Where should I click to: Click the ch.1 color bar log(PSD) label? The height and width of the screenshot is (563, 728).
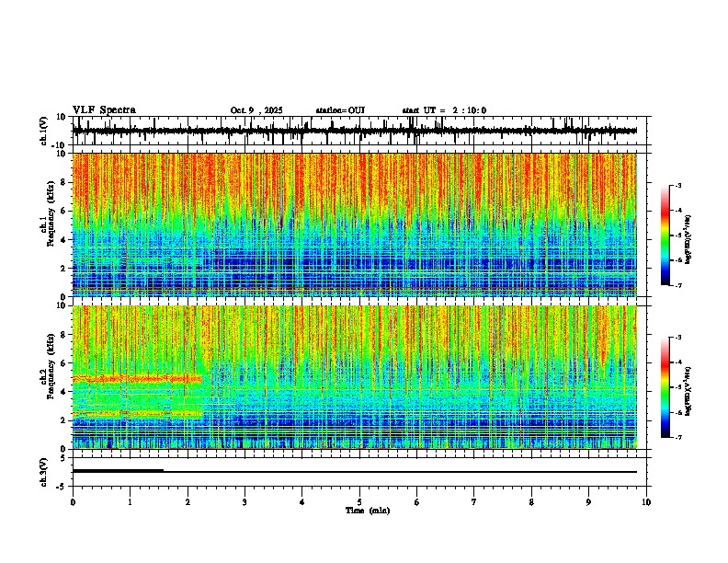point(688,240)
